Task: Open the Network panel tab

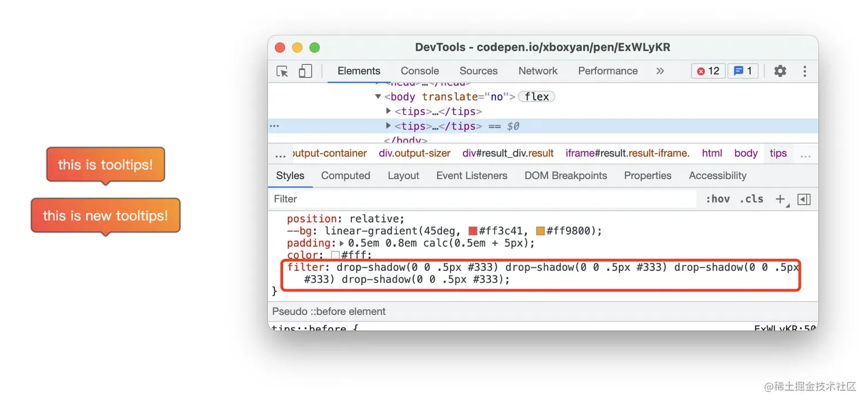Action: click(x=538, y=71)
